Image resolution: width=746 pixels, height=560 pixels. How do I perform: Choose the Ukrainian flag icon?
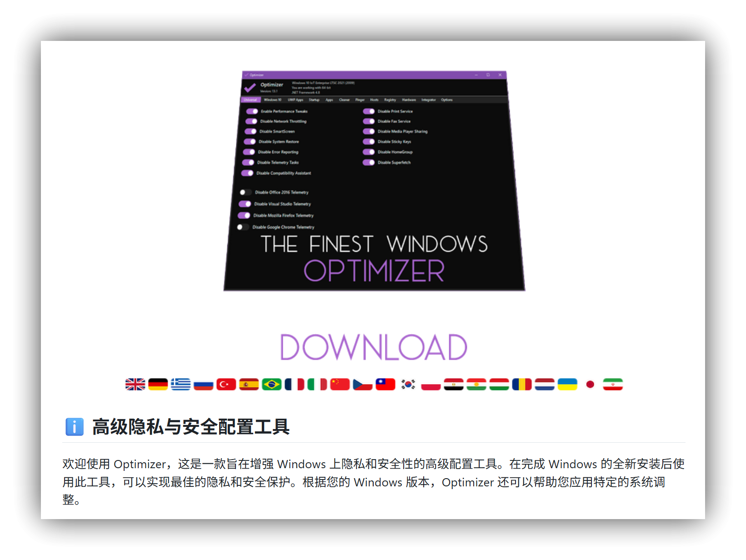(x=567, y=385)
